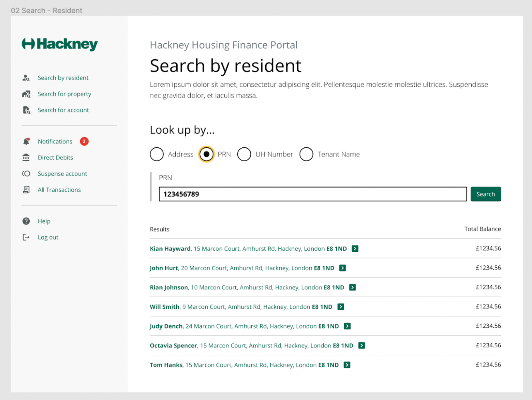Click the Search by resident person icon
Screen dimensions: 532x400
tap(26, 78)
